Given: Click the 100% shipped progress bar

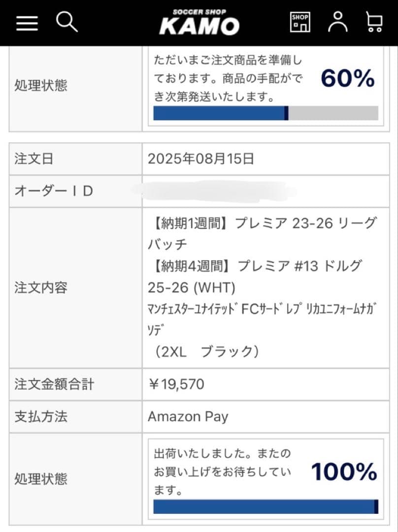Looking at the screenshot, I should click(x=266, y=505).
